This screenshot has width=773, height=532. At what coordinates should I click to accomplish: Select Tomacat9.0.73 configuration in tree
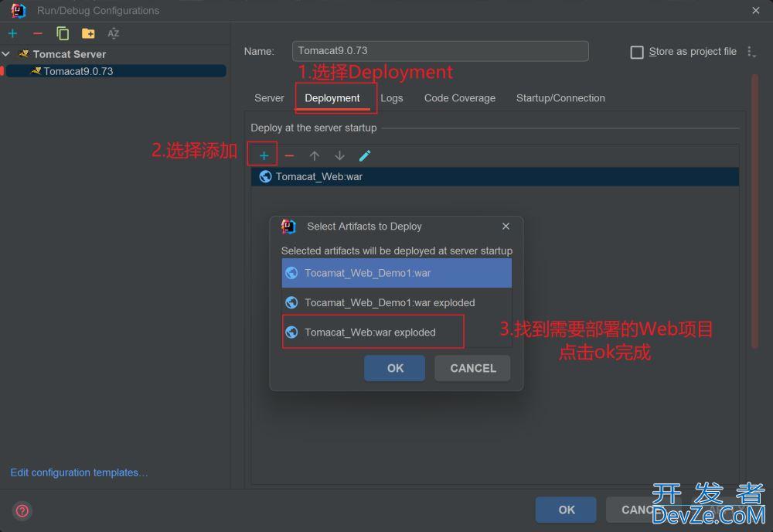click(116, 71)
